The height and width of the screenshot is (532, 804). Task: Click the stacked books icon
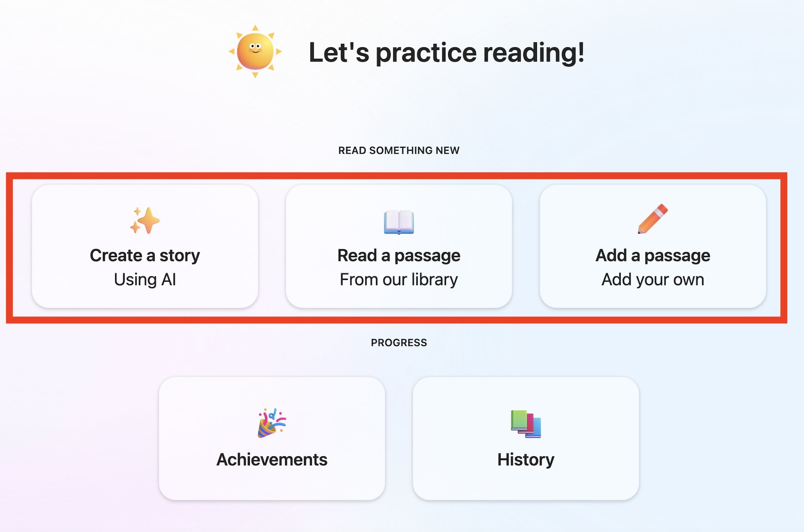click(x=526, y=424)
